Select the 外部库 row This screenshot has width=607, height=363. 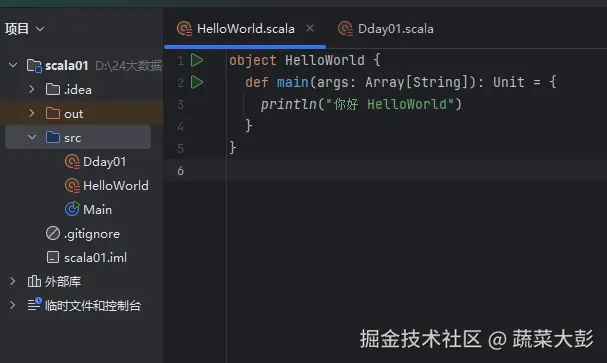pos(63,281)
